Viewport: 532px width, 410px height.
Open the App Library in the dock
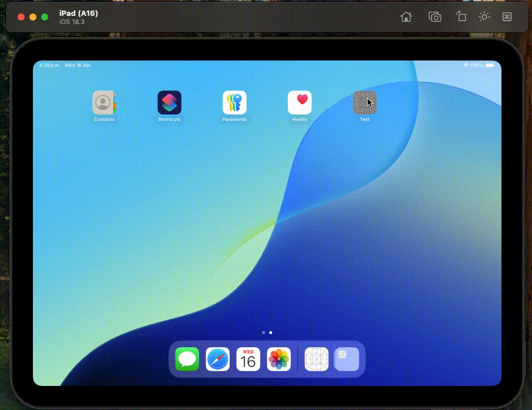point(346,359)
